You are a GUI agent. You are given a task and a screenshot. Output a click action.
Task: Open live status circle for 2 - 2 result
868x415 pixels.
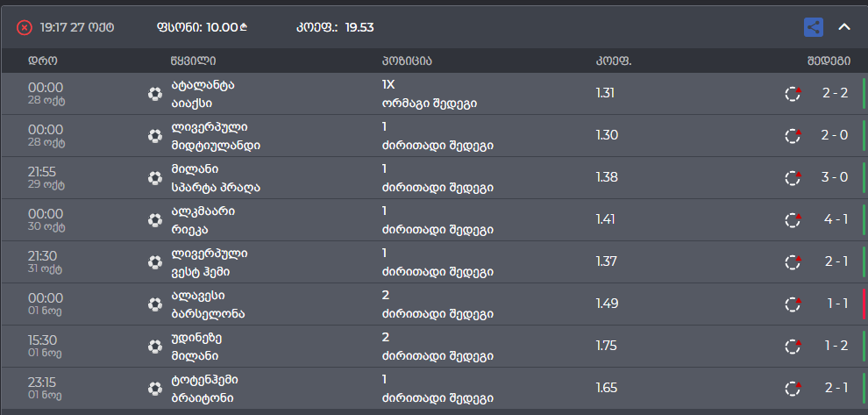[793, 94]
